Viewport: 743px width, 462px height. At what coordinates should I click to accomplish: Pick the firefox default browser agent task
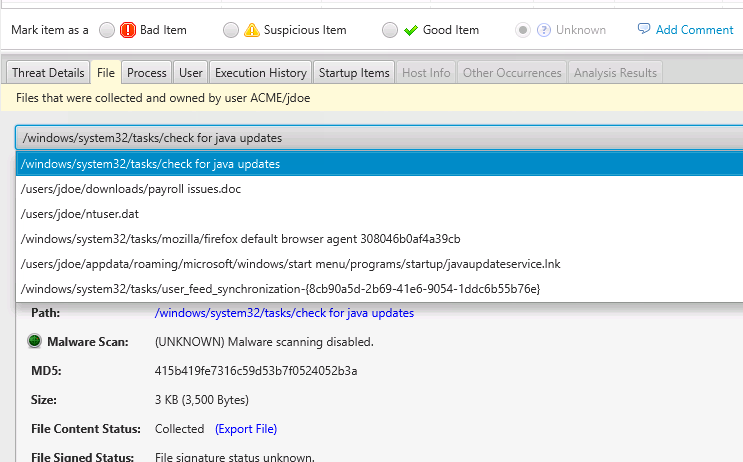coord(240,238)
